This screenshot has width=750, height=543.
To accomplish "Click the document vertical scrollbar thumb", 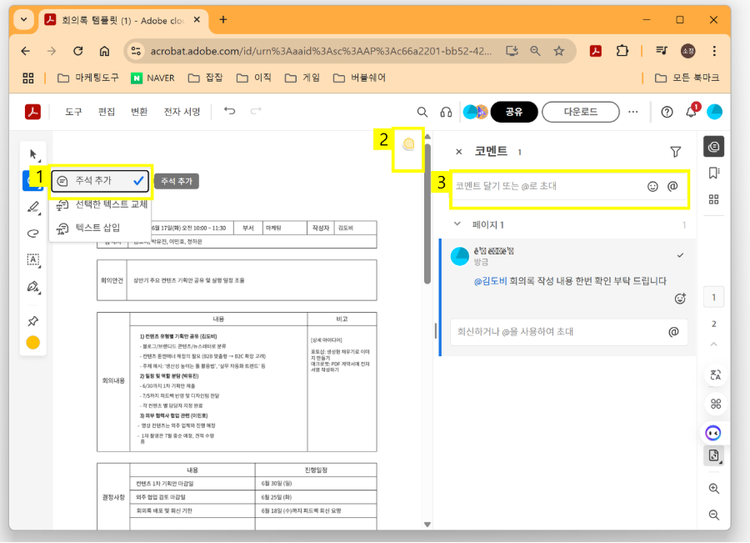I will pyautogui.click(x=427, y=213).
